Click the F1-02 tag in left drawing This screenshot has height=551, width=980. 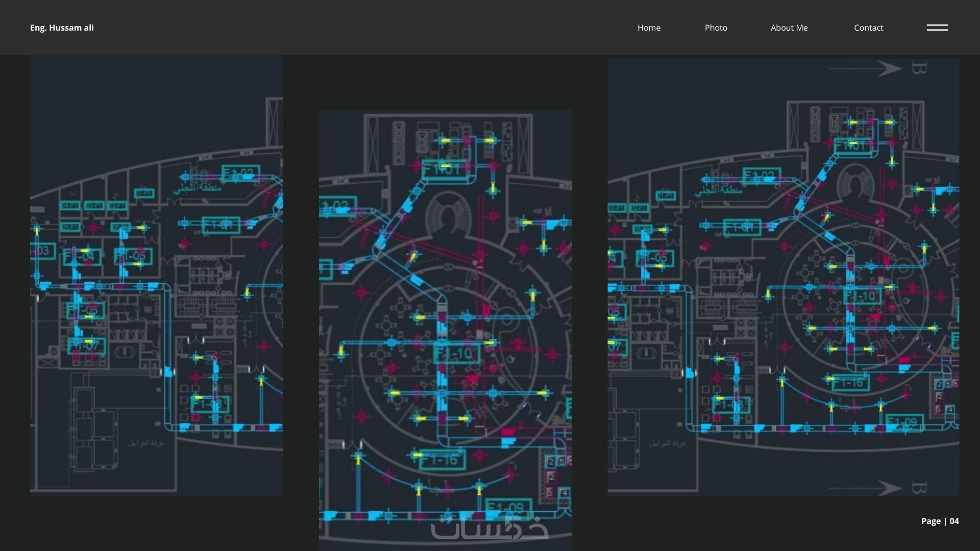240,173
